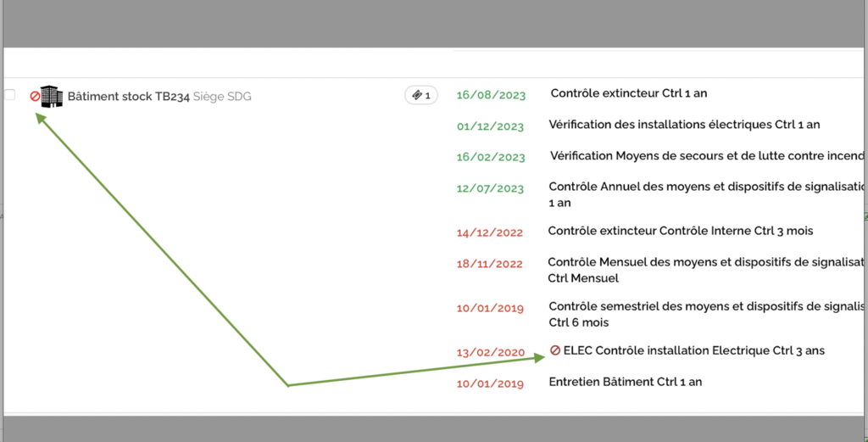Tick the checkbox beside Bâtiment stock TB234
Screen dimensions: 868x442
(10, 95)
